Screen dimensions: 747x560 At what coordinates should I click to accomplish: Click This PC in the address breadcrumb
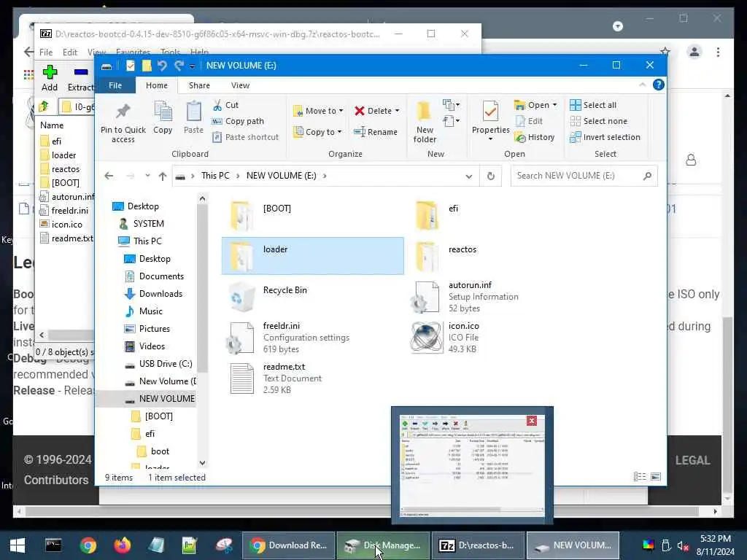click(215, 176)
